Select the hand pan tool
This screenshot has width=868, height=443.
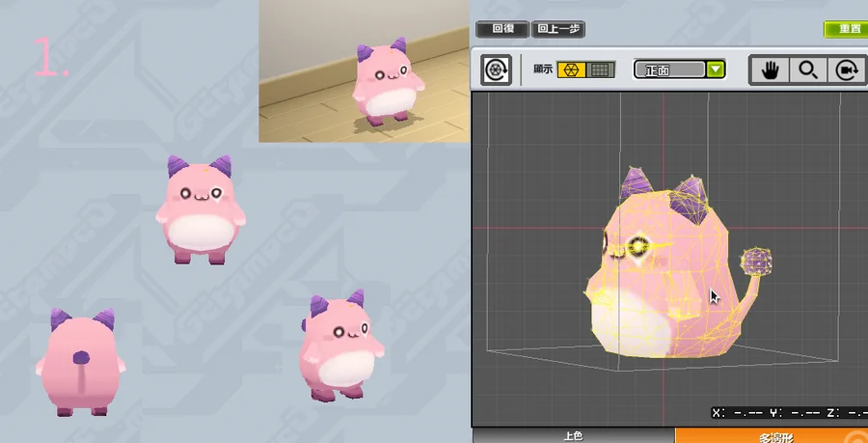coord(770,70)
